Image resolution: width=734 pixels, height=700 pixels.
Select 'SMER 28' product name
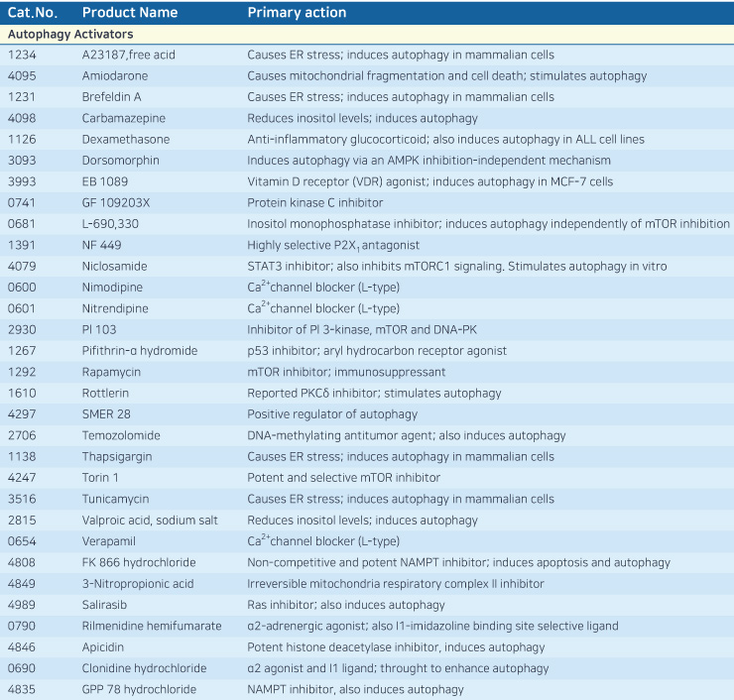point(106,414)
